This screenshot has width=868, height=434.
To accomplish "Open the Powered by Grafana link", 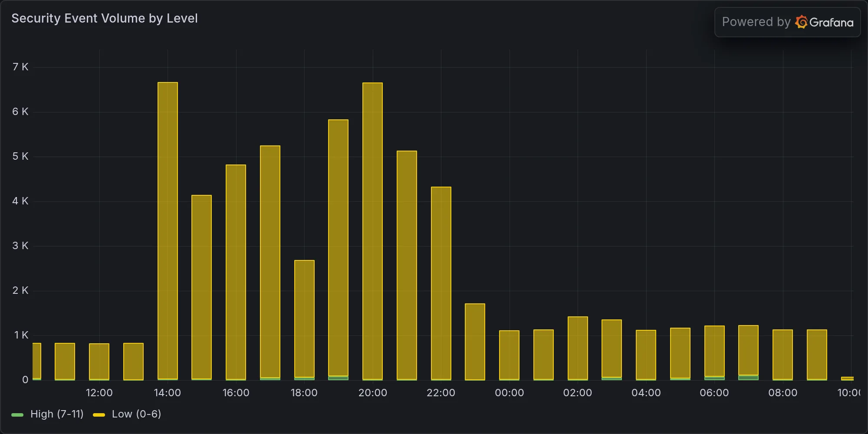I will pos(787,22).
